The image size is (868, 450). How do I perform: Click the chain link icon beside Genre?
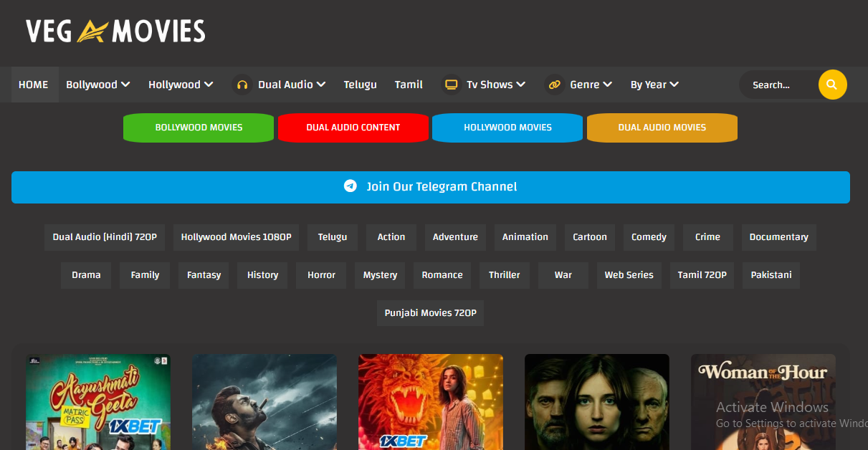[x=554, y=85]
